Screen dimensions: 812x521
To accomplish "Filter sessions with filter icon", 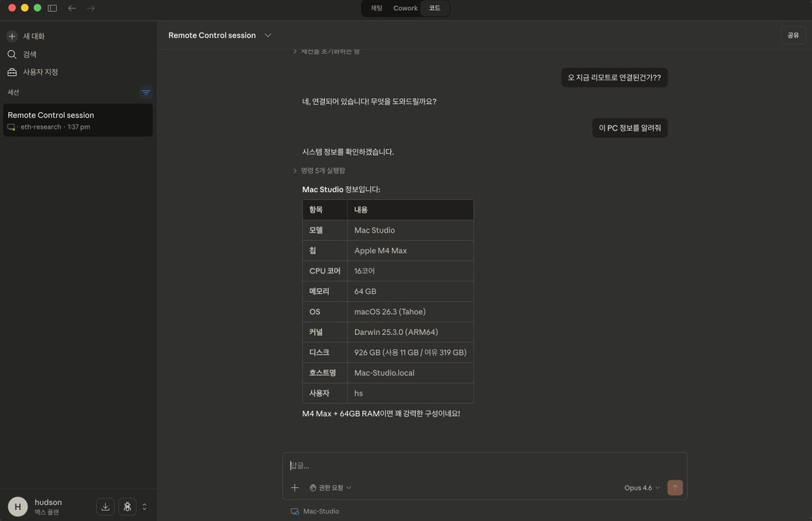I will pos(145,92).
